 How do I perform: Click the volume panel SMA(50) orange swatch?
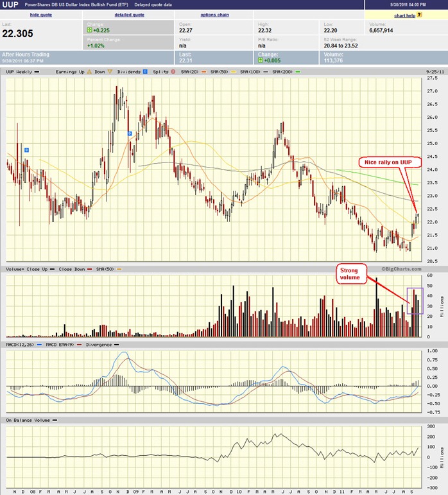pos(119,269)
